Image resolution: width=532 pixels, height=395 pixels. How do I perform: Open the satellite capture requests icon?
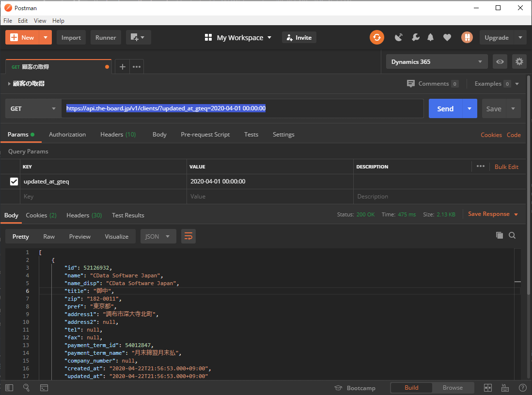399,37
